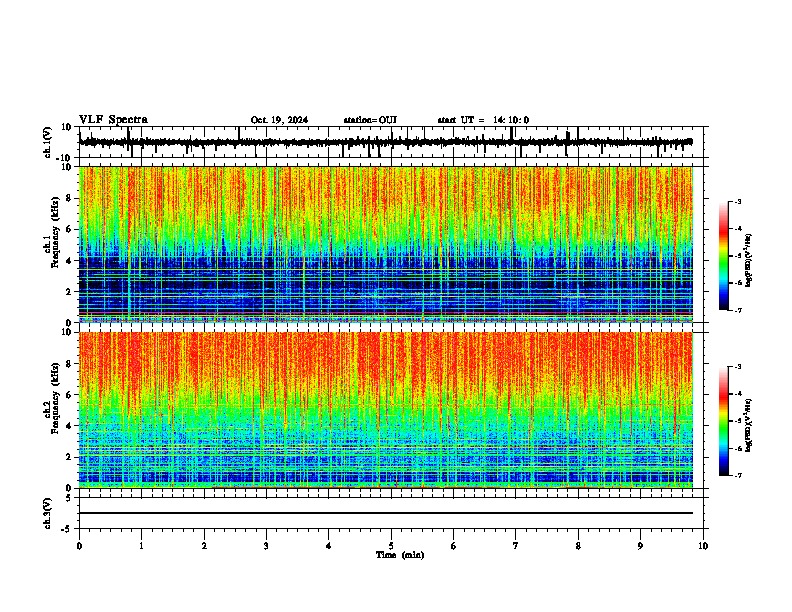Click the ch.1 voltage waveform trace
792x612 pixels.
tap(386, 142)
